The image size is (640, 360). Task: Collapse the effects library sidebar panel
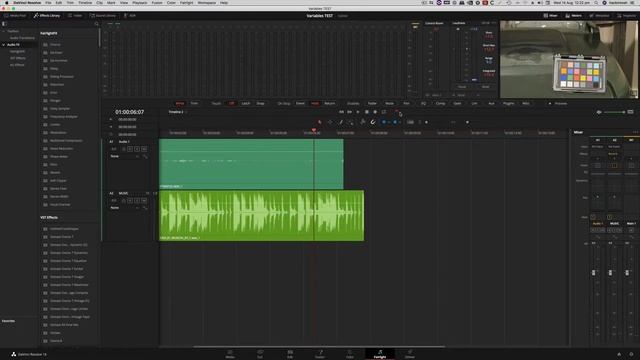(x=4, y=24)
